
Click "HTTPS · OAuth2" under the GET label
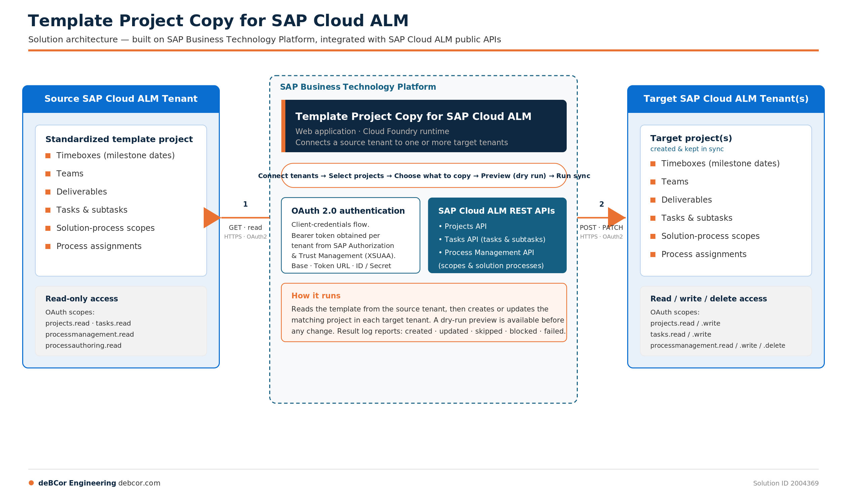(x=245, y=237)
